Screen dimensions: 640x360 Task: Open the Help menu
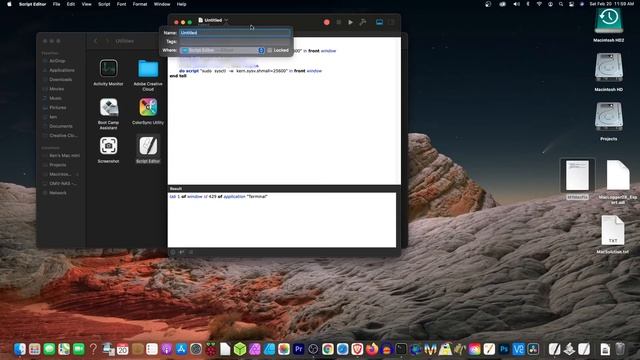pyautogui.click(x=182, y=4)
